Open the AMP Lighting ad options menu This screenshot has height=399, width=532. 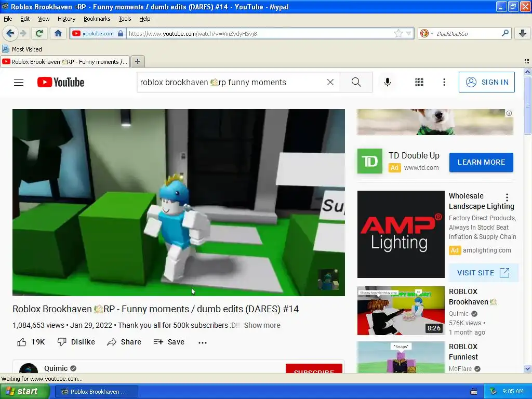(507, 197)
